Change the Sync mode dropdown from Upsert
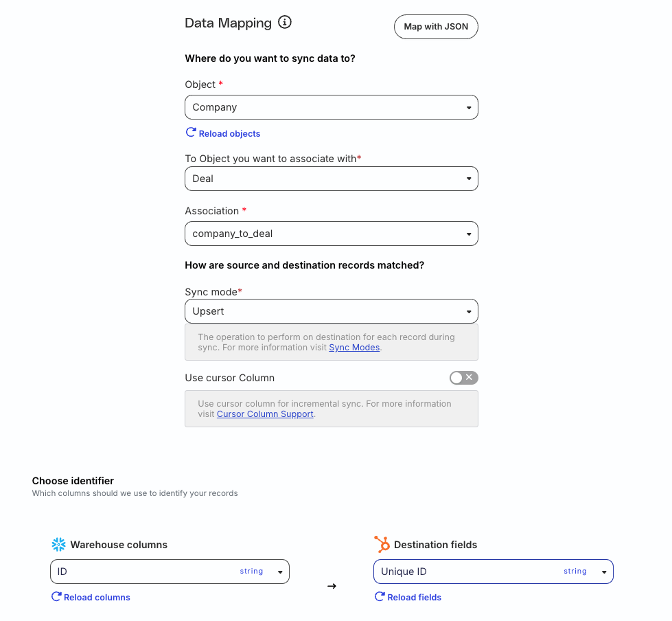This screenshot has width=672, height=621. click(x=332, y=311)
